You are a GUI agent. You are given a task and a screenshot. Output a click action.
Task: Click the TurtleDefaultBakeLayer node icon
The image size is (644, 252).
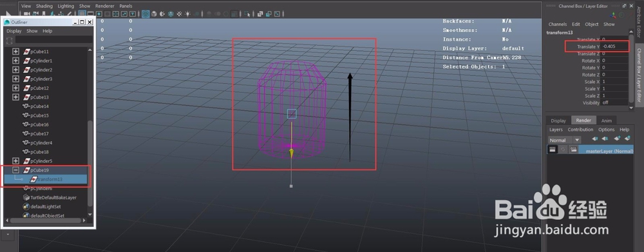26,197
